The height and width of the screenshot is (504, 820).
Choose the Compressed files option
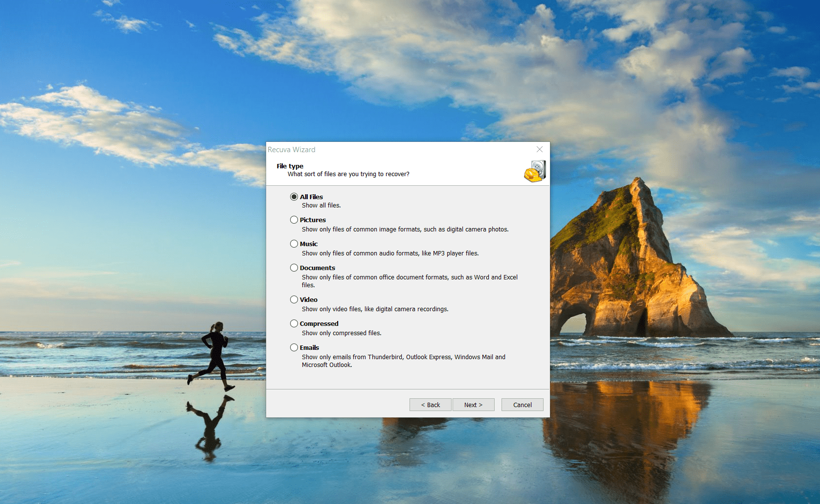pyautogui.click(x=294, y=323)
